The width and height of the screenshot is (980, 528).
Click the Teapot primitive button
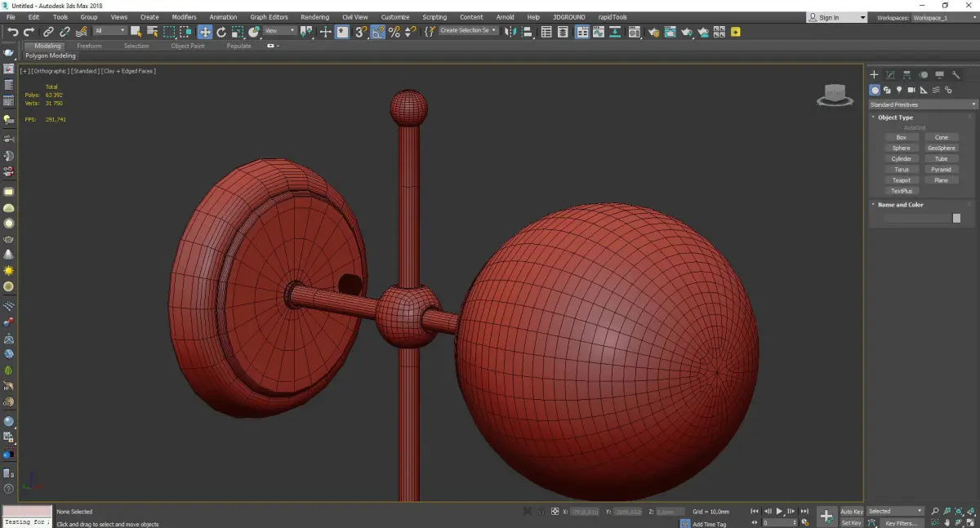pos(901,180)
